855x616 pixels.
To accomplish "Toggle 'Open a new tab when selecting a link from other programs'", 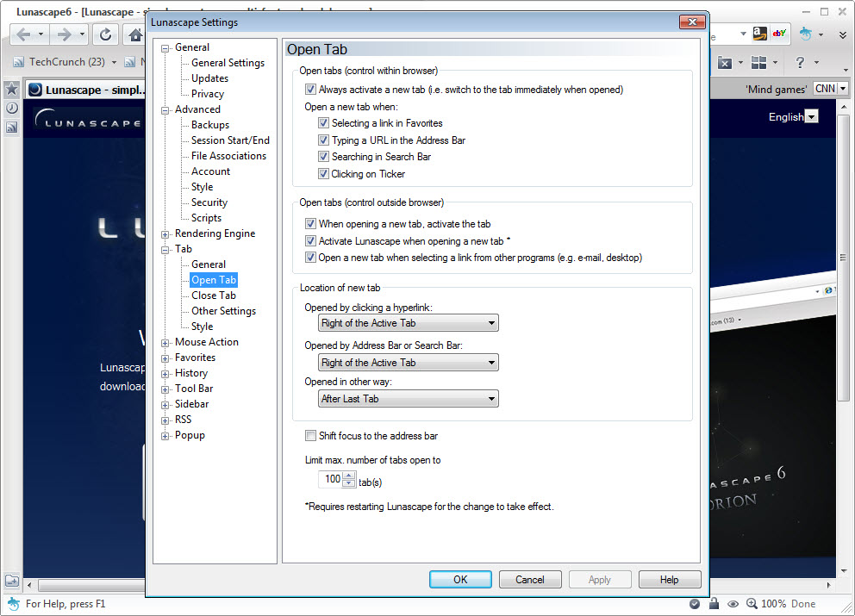I will [x=310, y=258].
